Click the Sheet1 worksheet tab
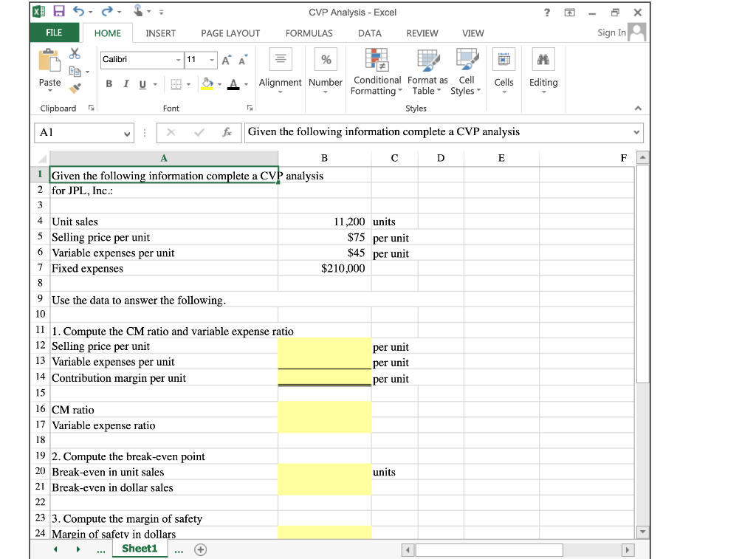756x559 pixels. (140, 548)
